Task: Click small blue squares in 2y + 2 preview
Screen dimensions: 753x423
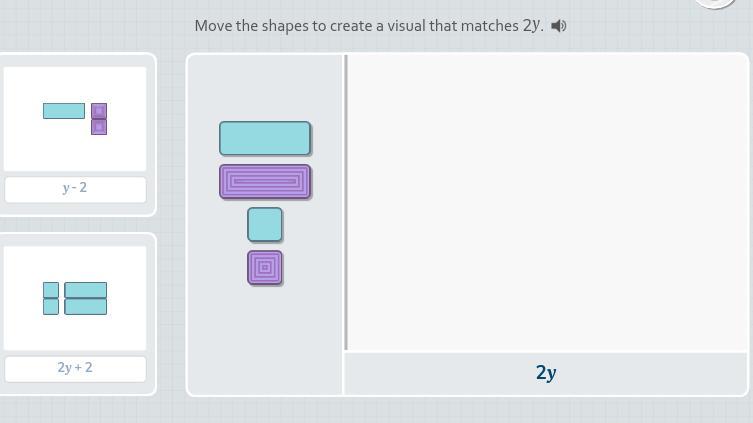Action: pos(51,298)
